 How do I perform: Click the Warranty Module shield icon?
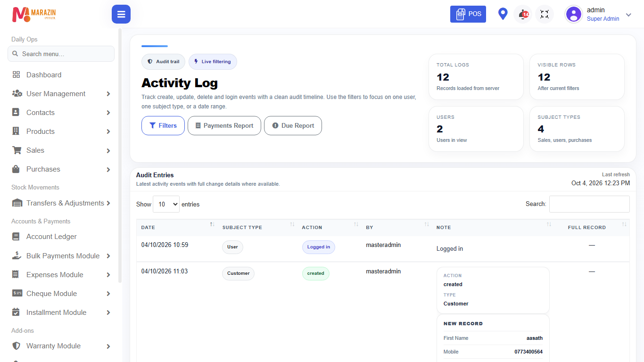[17, 346]
